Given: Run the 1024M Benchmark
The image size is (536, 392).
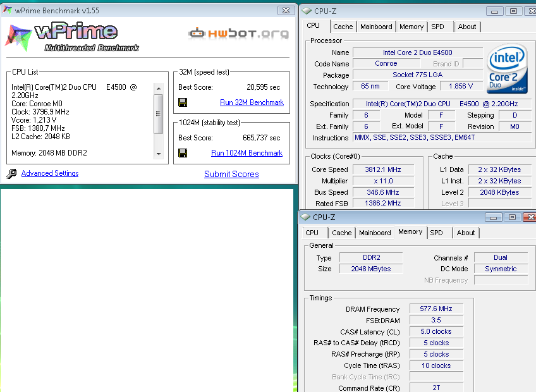Looking at the screenshot, I should pyautogui.click(x=247, y=153).
